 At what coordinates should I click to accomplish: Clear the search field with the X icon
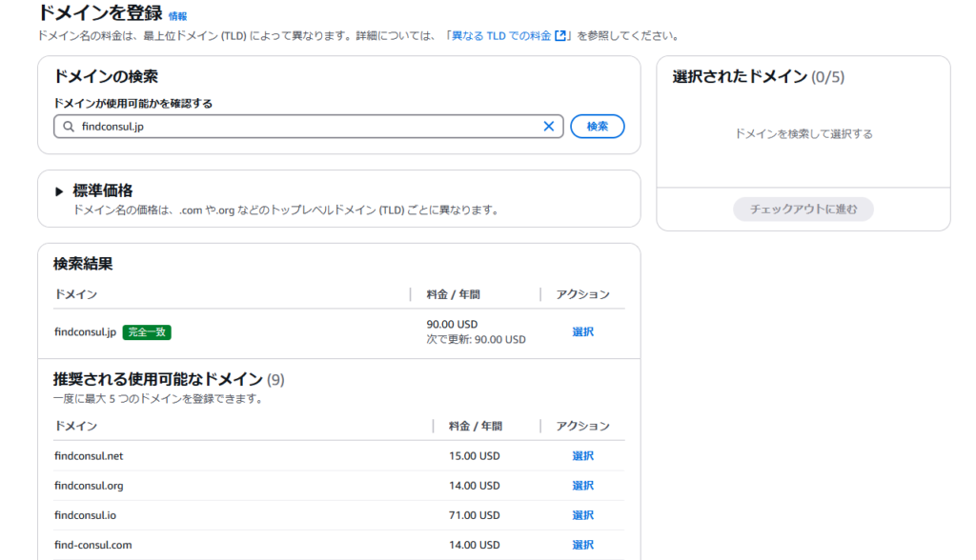click(x=549, y=127)
